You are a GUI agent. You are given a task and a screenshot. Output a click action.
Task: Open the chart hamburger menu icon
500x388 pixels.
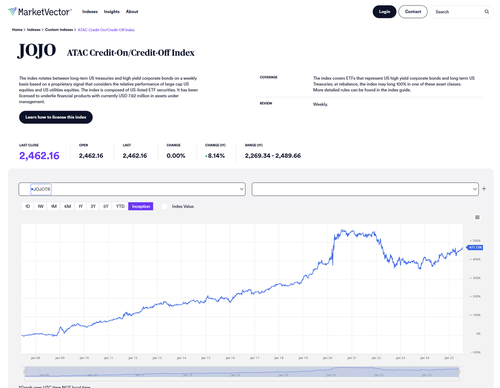[x=477, y=217]
